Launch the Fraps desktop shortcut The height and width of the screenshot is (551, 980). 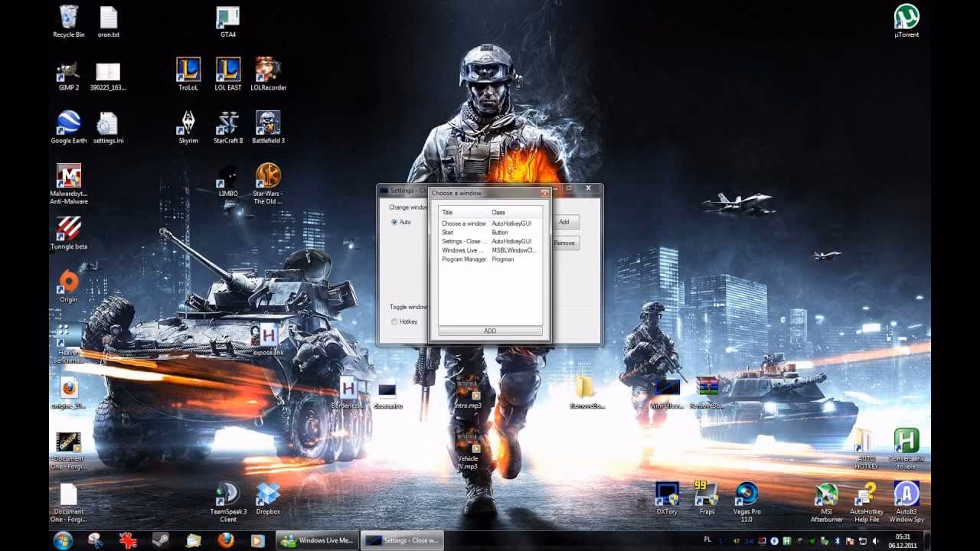pos(707,497)
